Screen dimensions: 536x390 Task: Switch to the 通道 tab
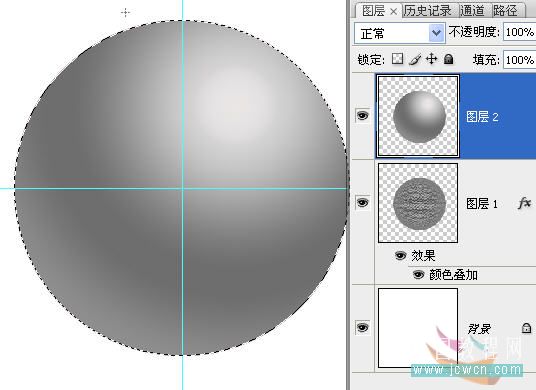coord(472,11)
